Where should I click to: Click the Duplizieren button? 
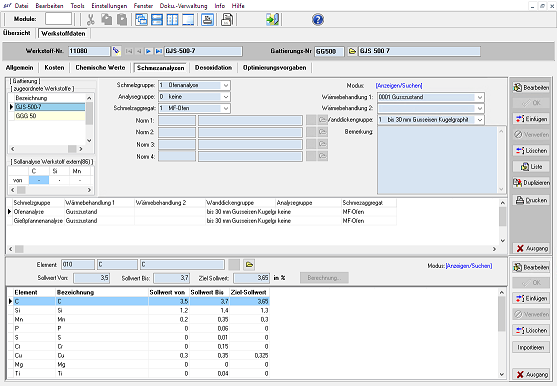[531, 183]
